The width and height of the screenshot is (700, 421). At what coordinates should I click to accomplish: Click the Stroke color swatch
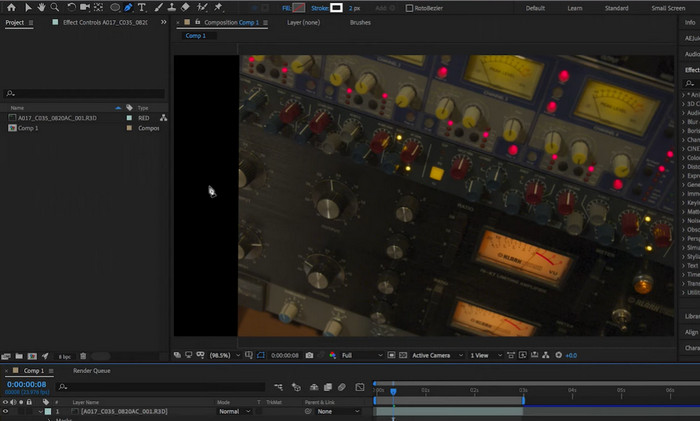point(337,8)
